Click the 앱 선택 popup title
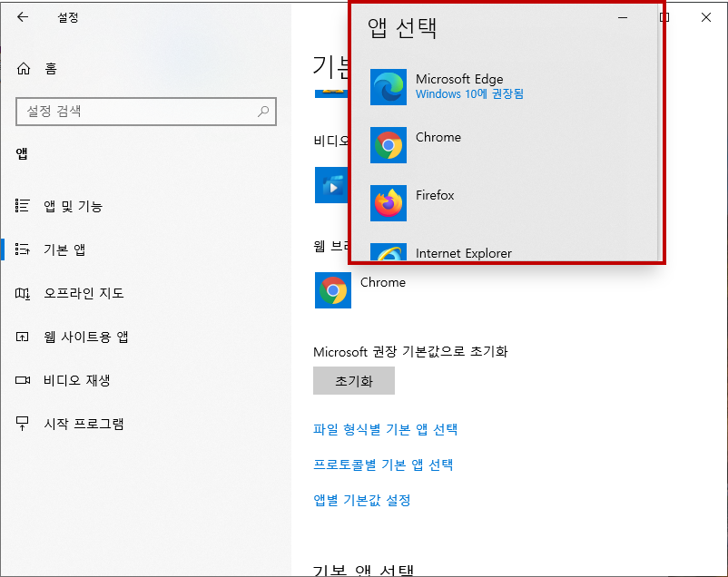Viewport: 728px width, 577px height. (x=402, y=28)
